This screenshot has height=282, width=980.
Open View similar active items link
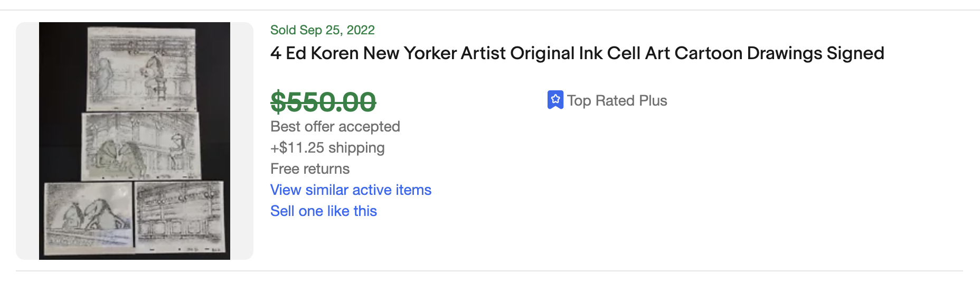coord(351,190)
